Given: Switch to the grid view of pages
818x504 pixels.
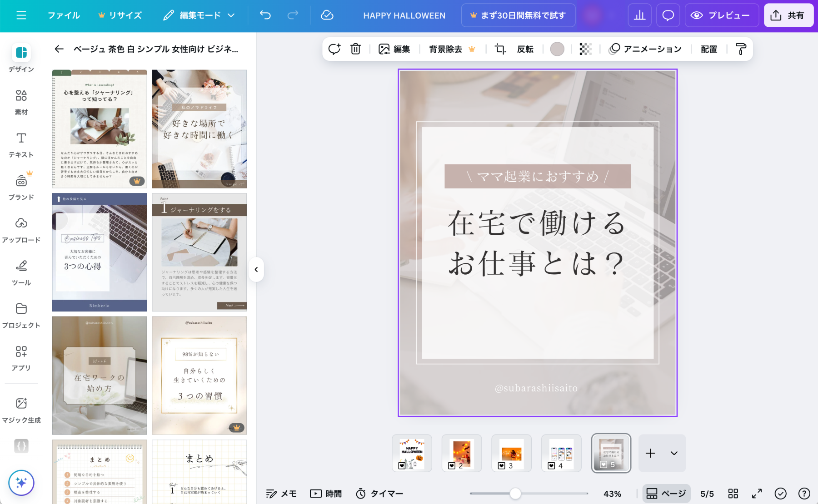Looking at the screenshot, I should coord(733,494).
